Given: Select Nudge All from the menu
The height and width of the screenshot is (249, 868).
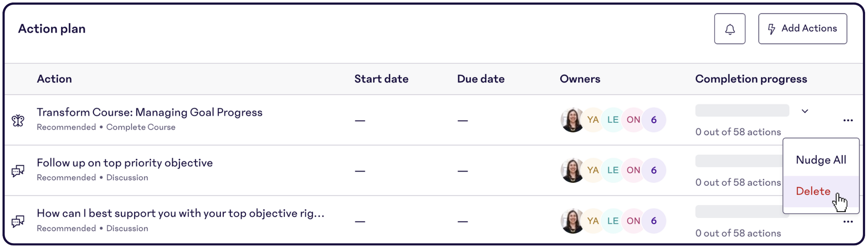Looking at the screenshot, I should point(821,160).
